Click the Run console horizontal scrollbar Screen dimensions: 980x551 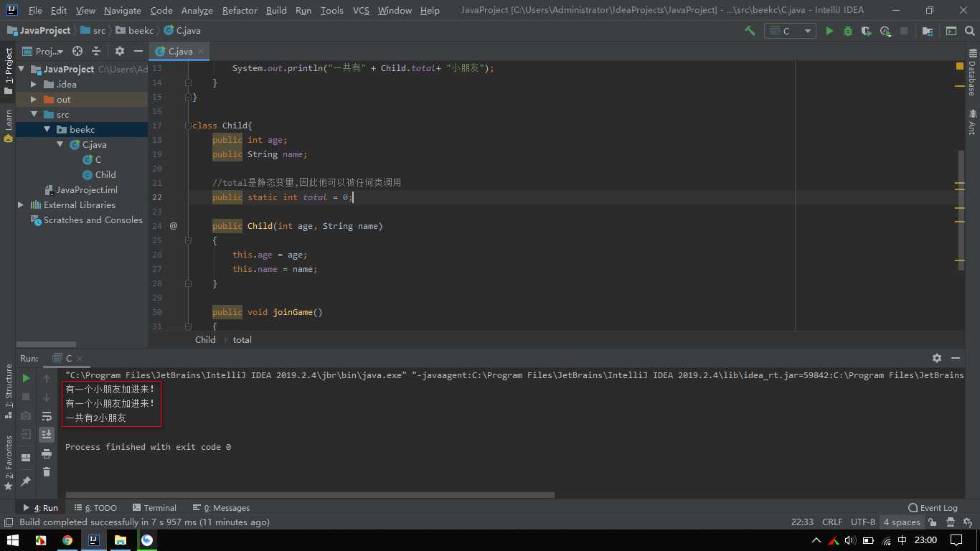[x=310, y=494]
